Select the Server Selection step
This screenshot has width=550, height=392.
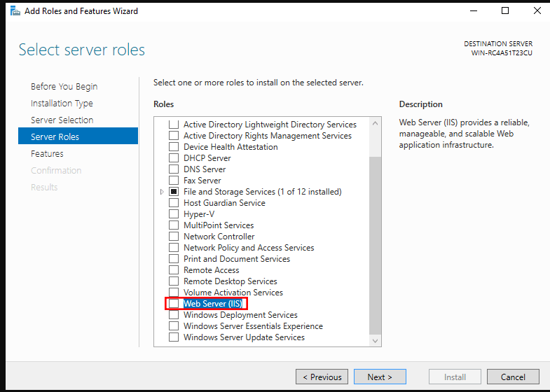[62, 120]
